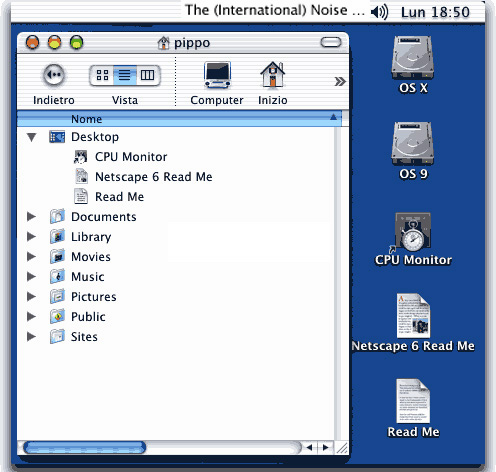This screenshot has height=472, width=496.
Task: Go back with the Indietro button
Action: pos(54,75)
